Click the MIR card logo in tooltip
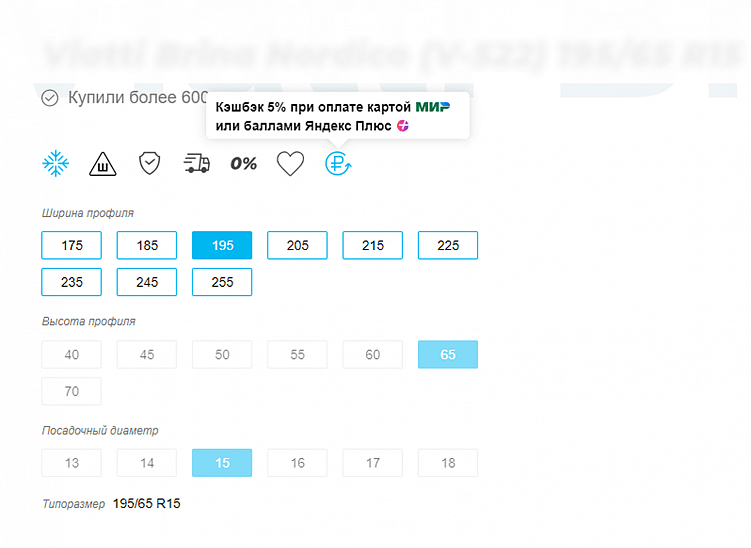This screenshot has width=751, height=548. (x=433, y=106)
